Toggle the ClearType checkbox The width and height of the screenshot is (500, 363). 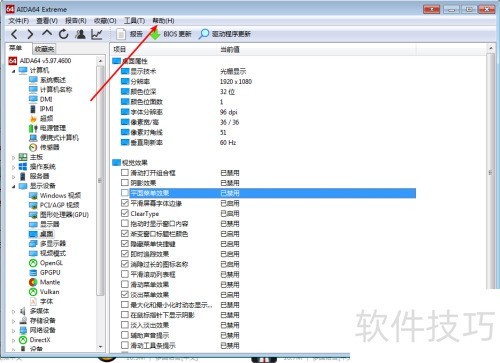(125, 213)
